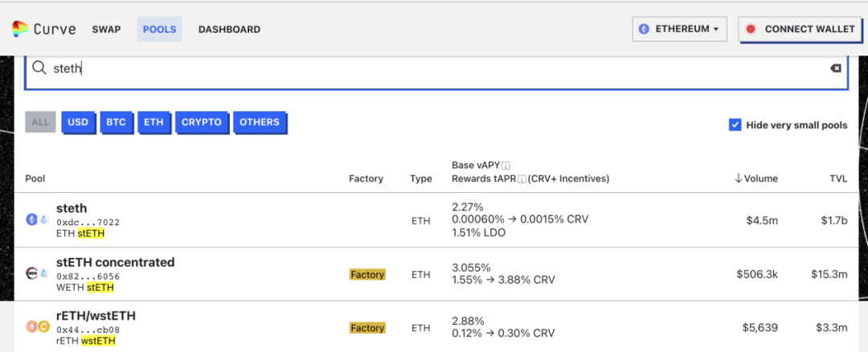Open the Ethereum network dropdown

(679, 29)
